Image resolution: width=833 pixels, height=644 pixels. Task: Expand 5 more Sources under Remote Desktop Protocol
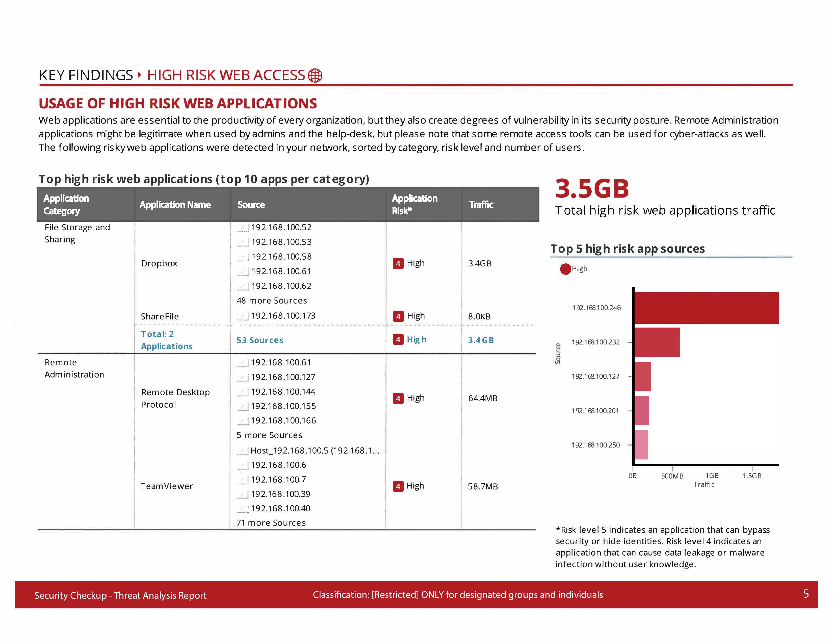pyautogui.click(x=269, y=435)
